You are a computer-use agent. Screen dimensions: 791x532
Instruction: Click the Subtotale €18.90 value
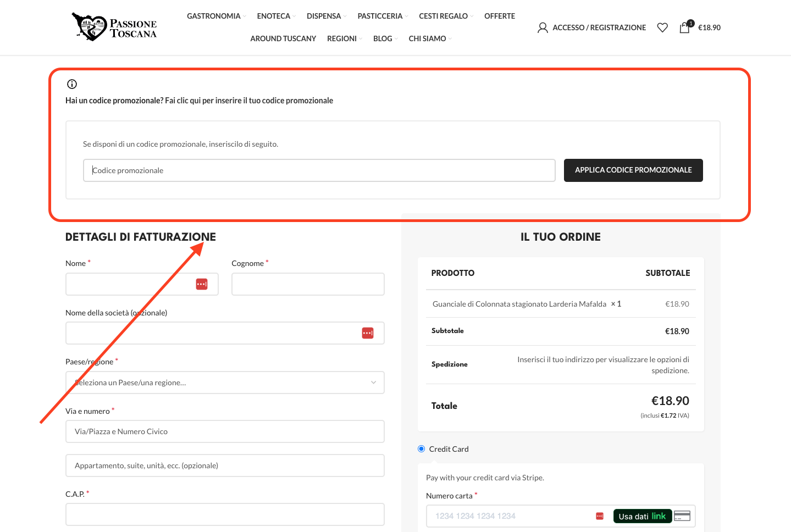pos(677,331)
